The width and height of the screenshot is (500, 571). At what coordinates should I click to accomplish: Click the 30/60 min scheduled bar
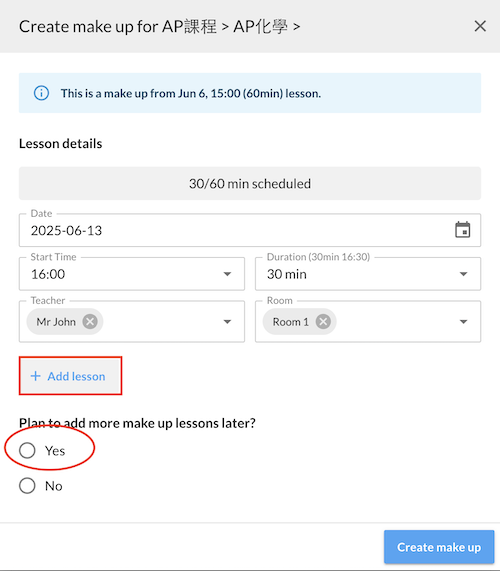tap(250, 183)
